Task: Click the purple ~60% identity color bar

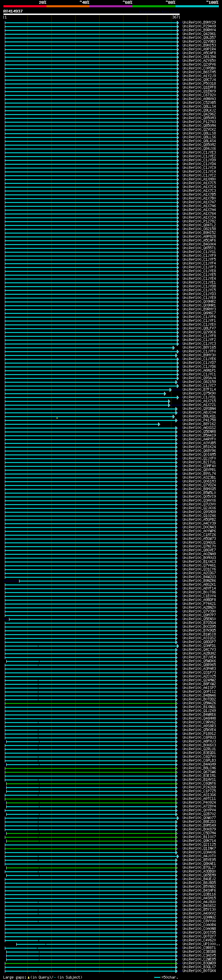Action: [x=111, y=6]
